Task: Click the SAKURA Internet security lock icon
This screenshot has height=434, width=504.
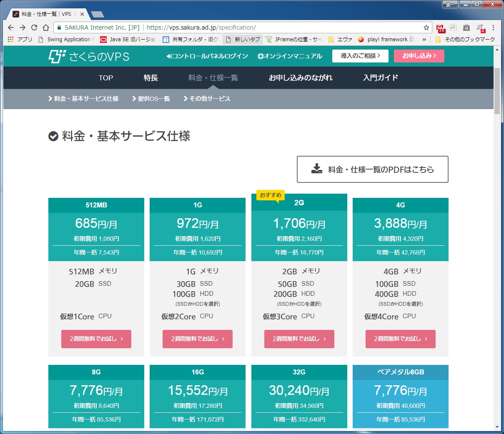Action: pos(60,27)
